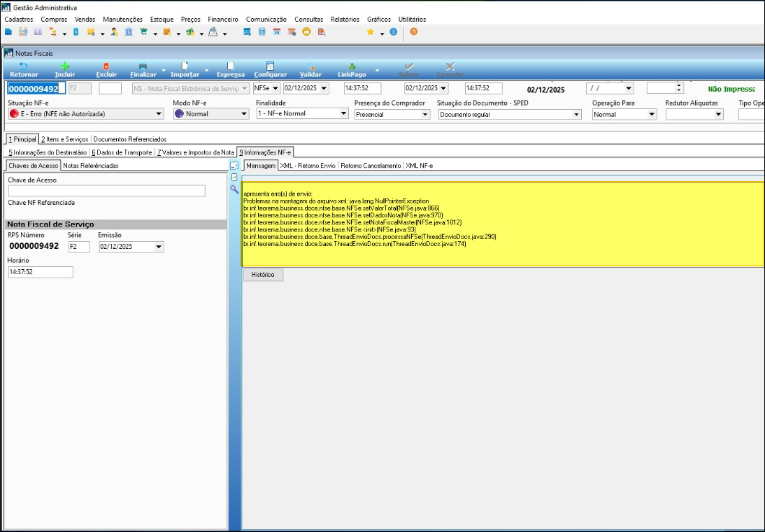Image resolution: width=765 pixels, height=532 pixels.
Task: Click the Histórico button
Action: tap(263, 275)
